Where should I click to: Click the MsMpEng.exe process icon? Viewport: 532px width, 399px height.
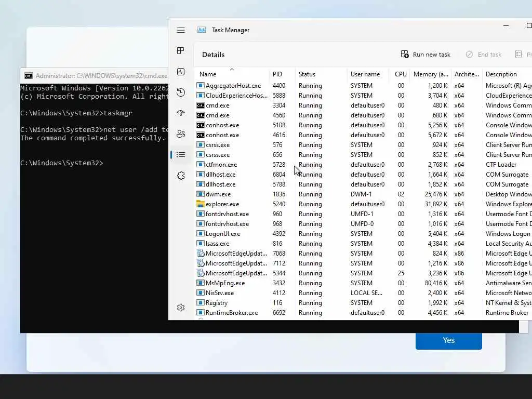point(201,283)
